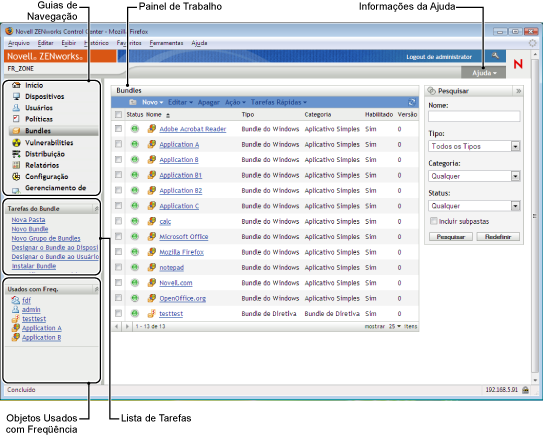543x436 pixels.
Task: Click Logout de administrator link
Action: [x=439, y=57]
